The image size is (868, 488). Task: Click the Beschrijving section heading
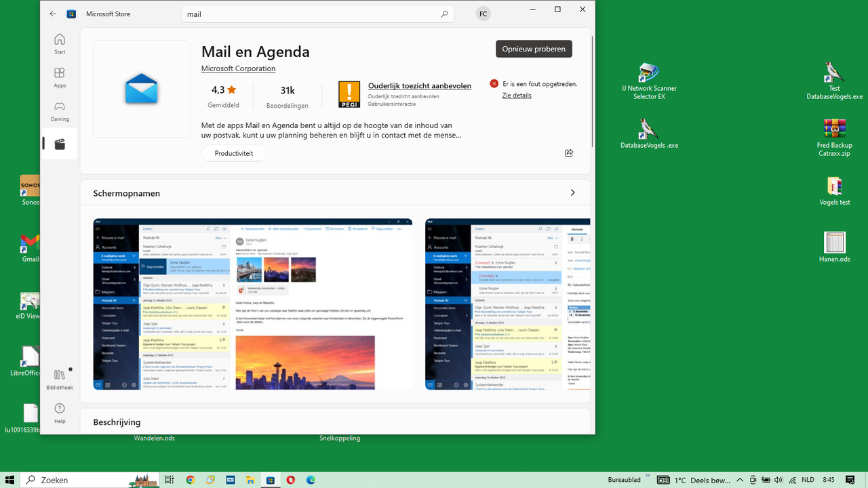pos(117,422)
